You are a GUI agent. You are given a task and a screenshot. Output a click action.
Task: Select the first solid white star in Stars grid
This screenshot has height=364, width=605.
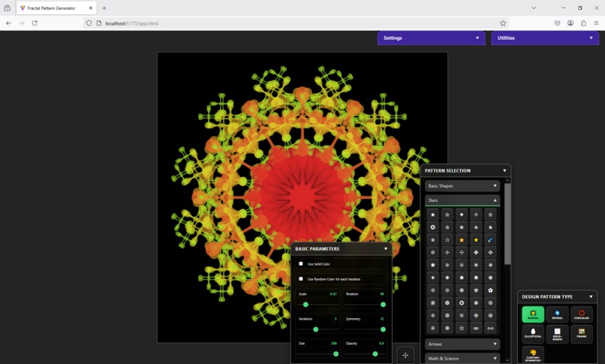[433, 215]
